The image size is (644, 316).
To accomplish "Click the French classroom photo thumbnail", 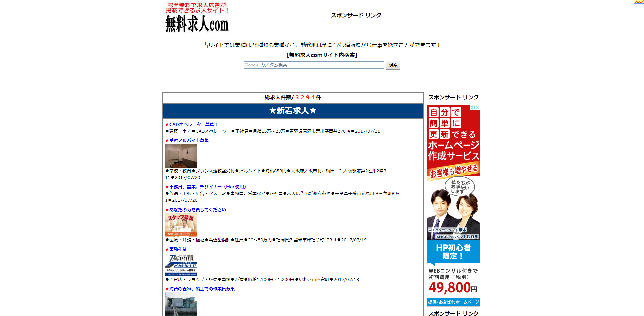I will tap(180, 155).
